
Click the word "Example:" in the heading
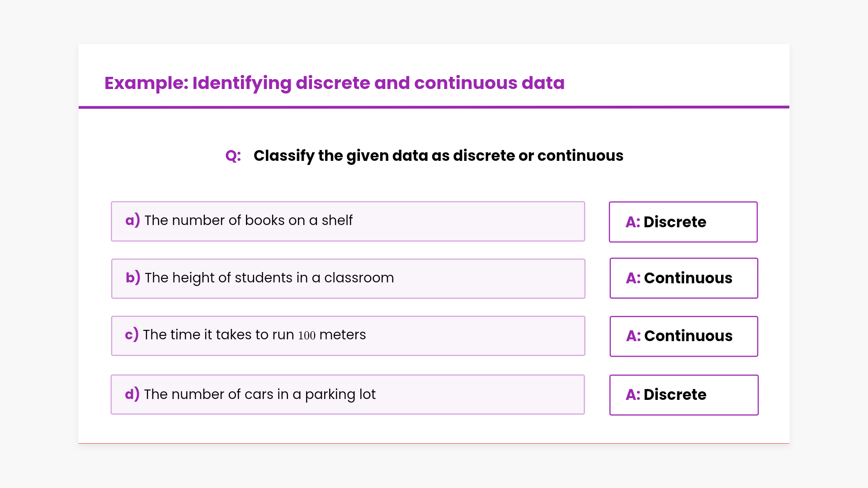[146, 83]
